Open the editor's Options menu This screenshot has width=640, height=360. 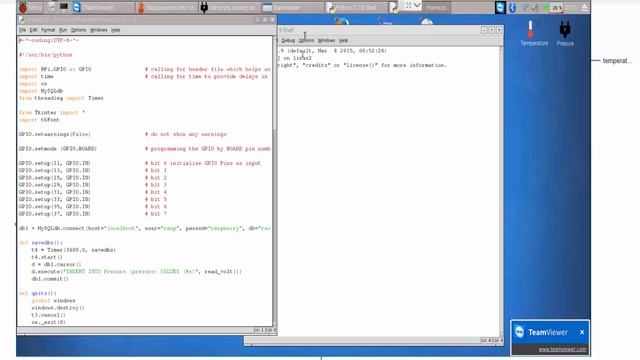(x=78, y=30)
